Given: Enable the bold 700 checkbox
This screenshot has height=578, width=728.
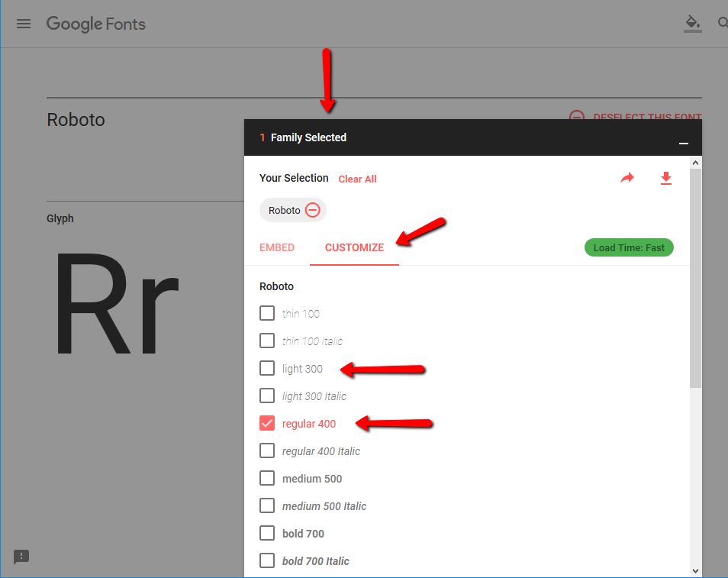Looking at the screenshot, I should coord(267,533).
